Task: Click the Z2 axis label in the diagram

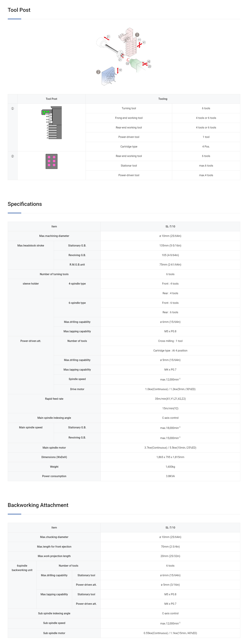Action: click(150, 66)
